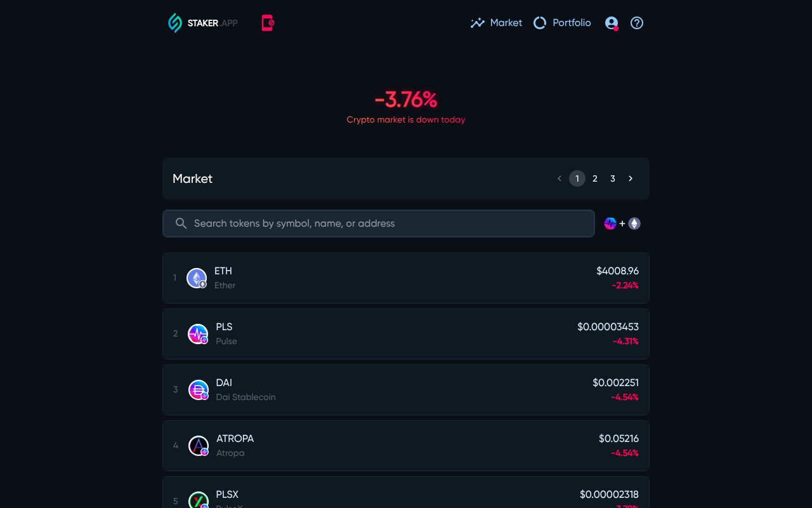Select the Market chart icon in navbar
This screenshot has height=508, width=812.
coord(478,22)
